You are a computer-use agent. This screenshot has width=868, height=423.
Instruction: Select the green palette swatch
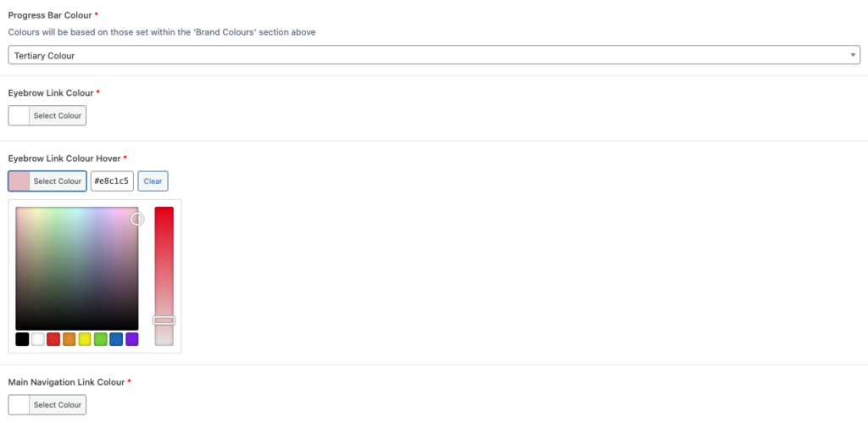tap(100, 339)
